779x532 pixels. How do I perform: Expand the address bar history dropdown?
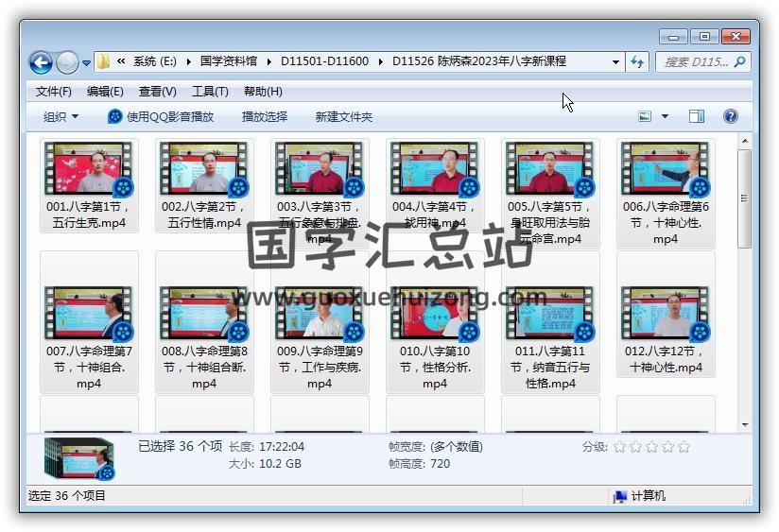coord(615,62)
